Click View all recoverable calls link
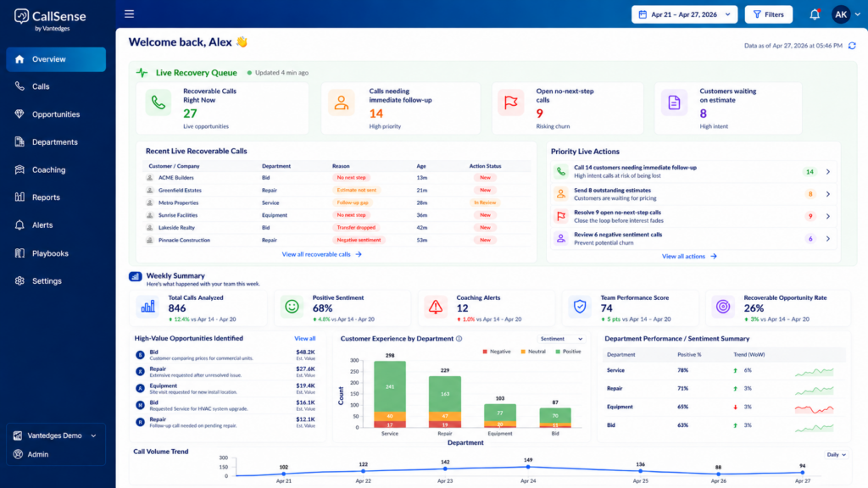 point(321,254)
